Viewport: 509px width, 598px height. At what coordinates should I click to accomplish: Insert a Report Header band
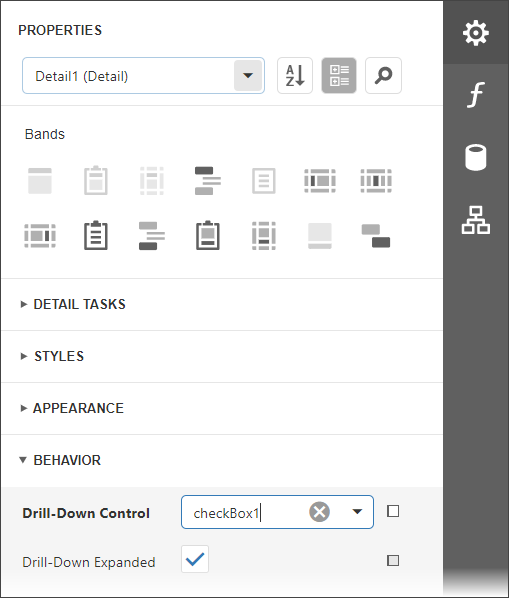point(96,181)
